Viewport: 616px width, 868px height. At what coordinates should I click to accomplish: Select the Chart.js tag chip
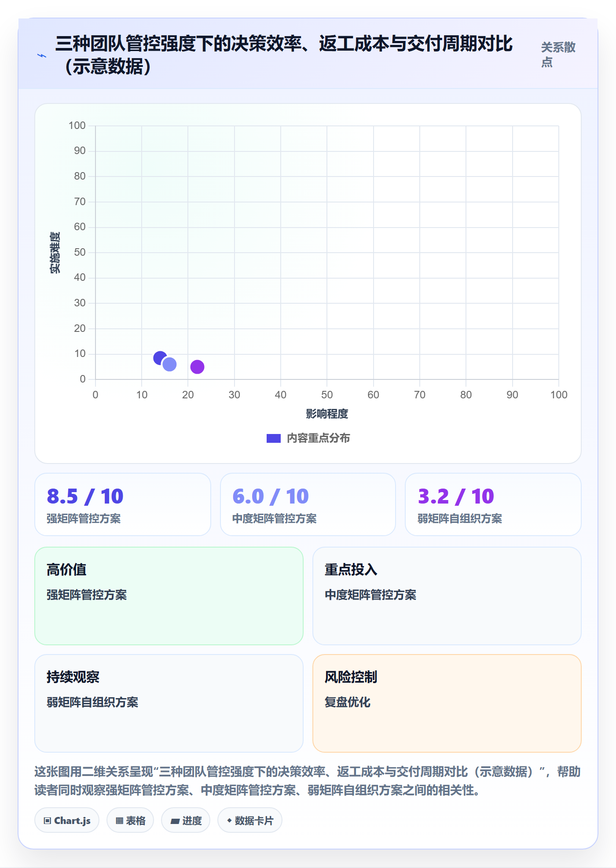coord(67,820)
